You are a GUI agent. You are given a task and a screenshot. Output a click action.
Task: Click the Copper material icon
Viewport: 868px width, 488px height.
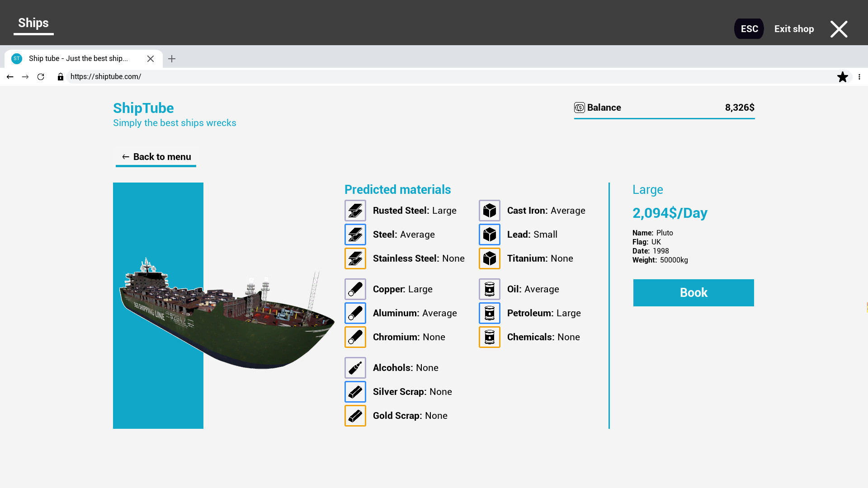pyautogui.click(x=355, y=289)
